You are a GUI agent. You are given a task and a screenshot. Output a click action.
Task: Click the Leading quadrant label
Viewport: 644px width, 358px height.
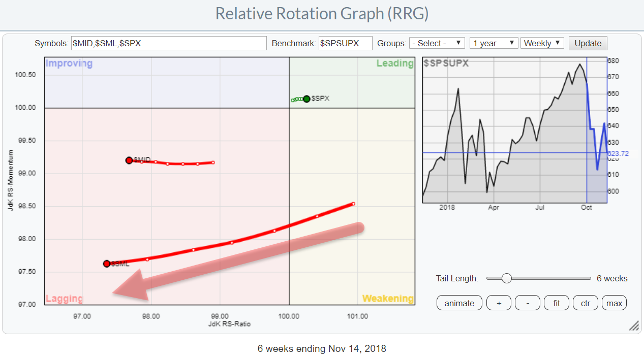394,63
